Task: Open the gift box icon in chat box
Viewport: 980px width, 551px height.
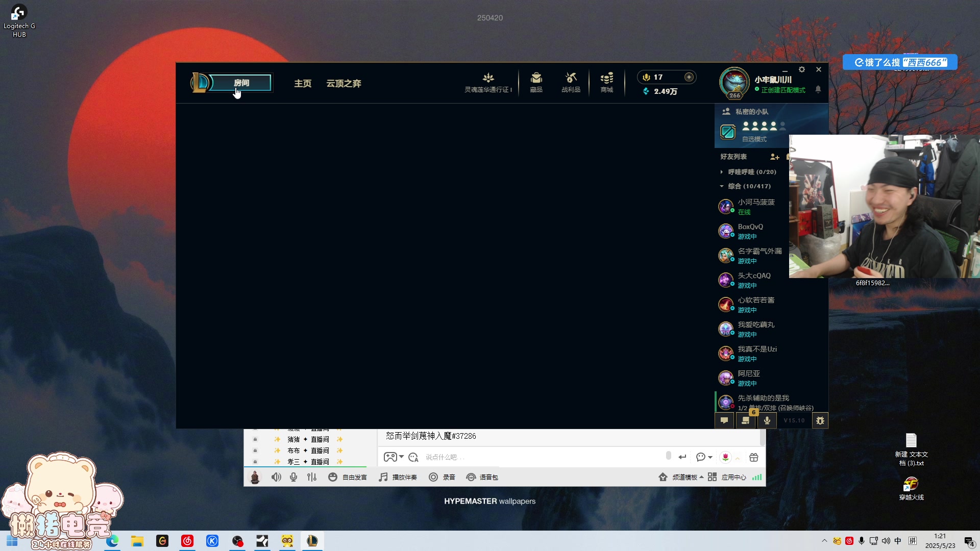Action: tap(754, 457)
